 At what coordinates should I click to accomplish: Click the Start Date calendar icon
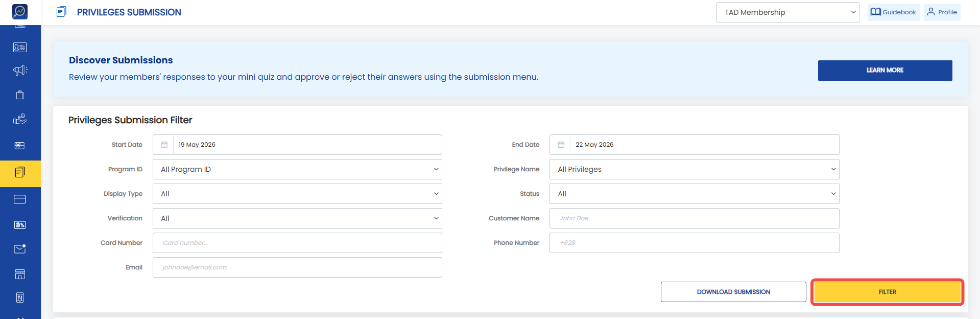[x=164, y=145]
